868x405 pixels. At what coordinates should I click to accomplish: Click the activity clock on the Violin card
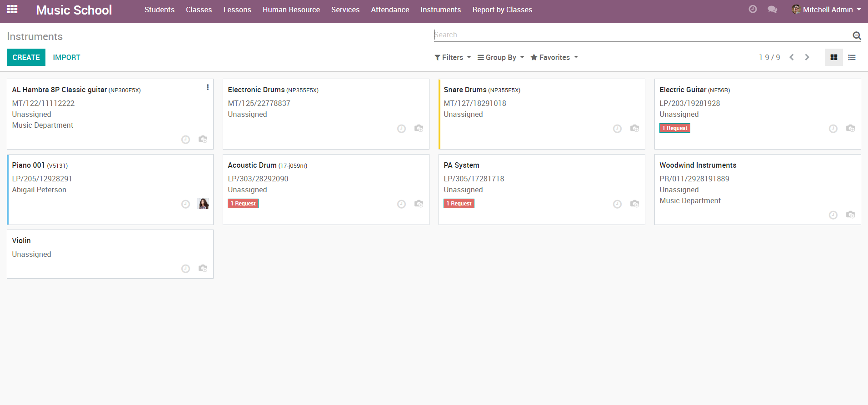[x=185, y=269]
